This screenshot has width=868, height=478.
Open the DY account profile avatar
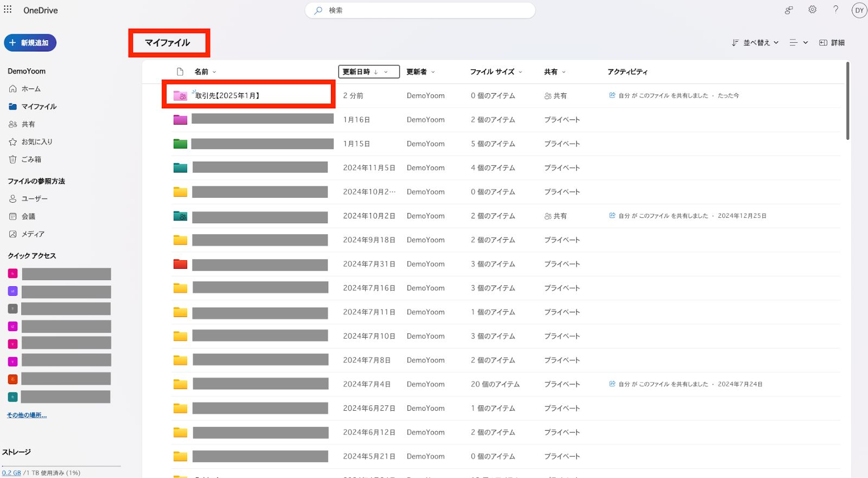tap(859, 10)
